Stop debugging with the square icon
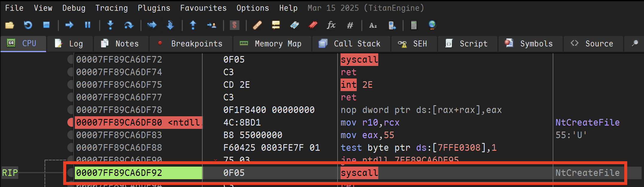Viewport: 644px width, 187px height. coord(46,25)
